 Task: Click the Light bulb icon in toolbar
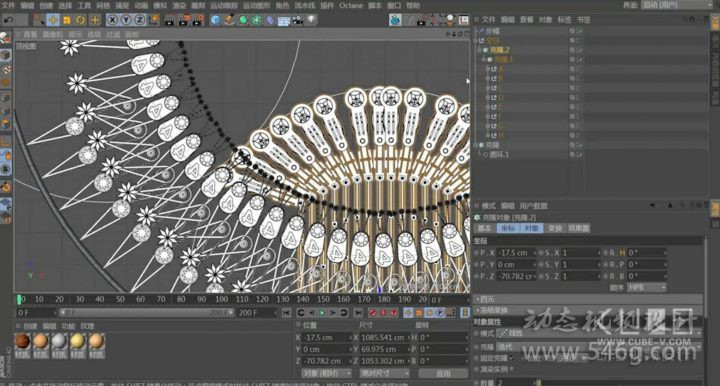[311, 20]
